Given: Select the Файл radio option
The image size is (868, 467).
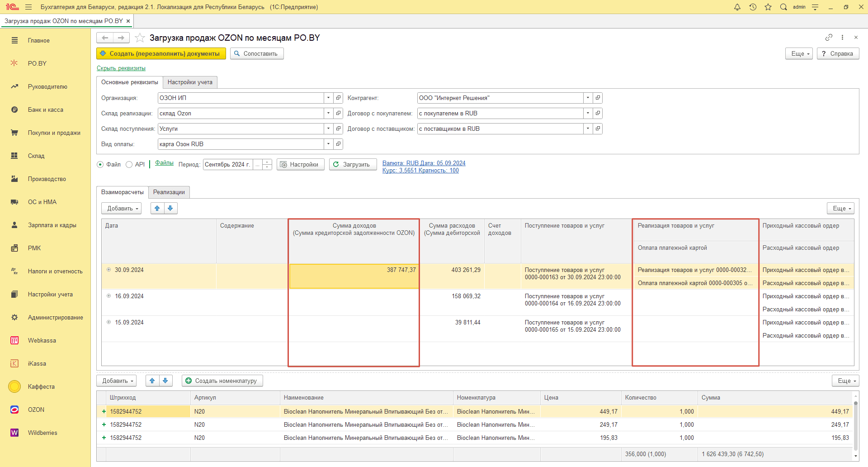Looking at the screenshot, I should coord(100,164).
